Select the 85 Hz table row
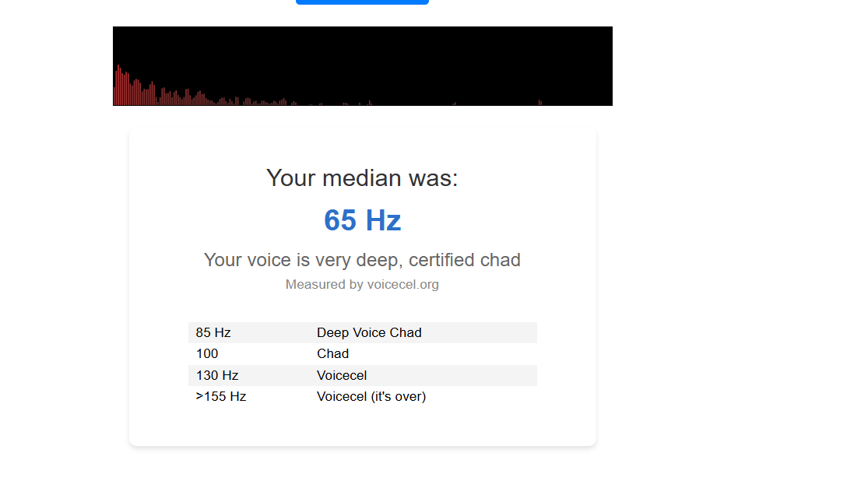Viewport: 868px width, 481px height. [363, 332]
